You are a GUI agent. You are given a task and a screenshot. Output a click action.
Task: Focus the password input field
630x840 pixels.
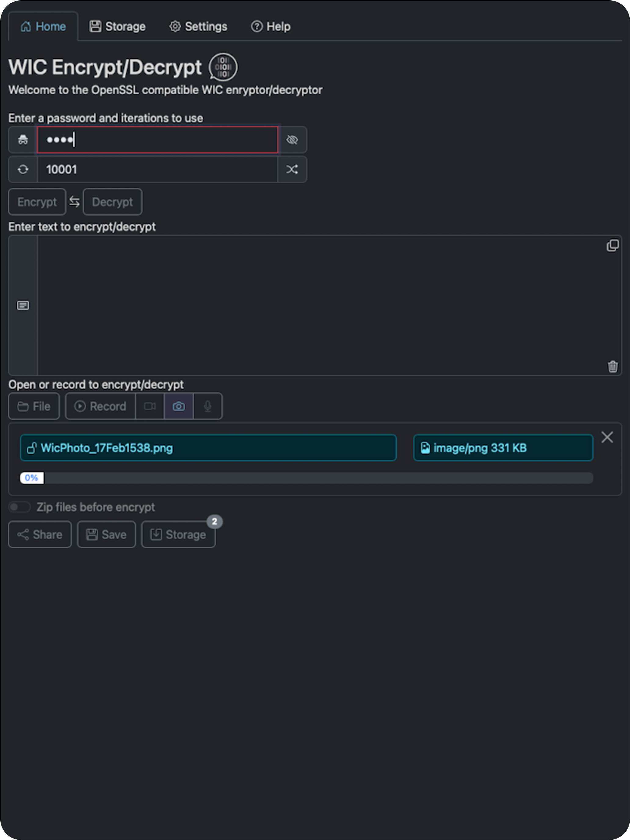(157, 140)
